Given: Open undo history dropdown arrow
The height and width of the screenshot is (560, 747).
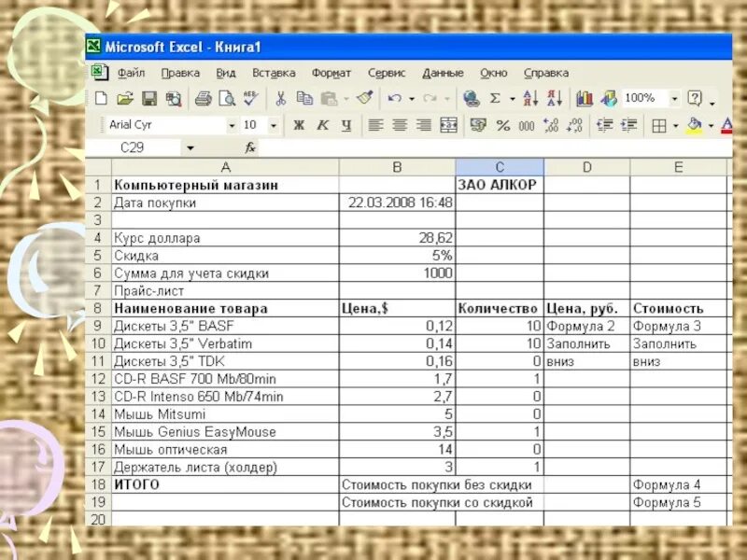Looking at the screenshot, I should click(x=412, y=99).
